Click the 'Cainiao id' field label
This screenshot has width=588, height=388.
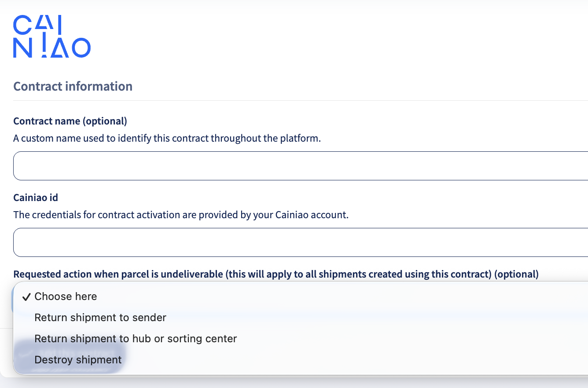[x=36, y=198]
